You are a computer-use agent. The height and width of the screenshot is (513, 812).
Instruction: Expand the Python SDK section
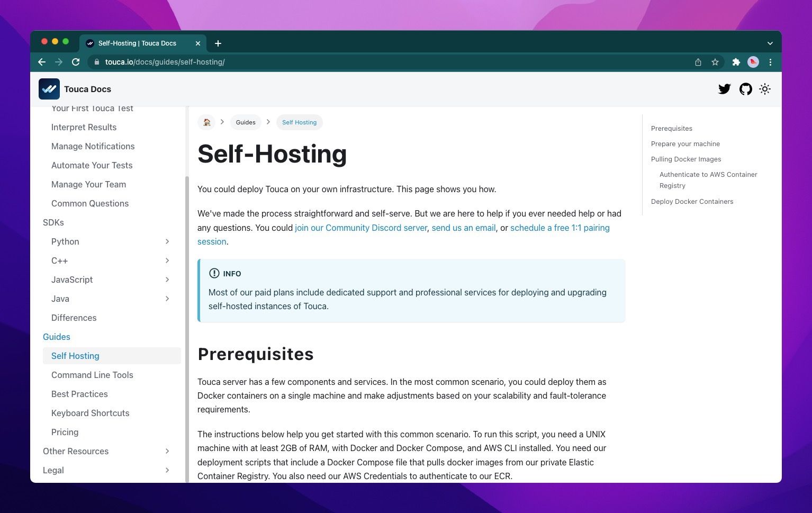point(167,241)
